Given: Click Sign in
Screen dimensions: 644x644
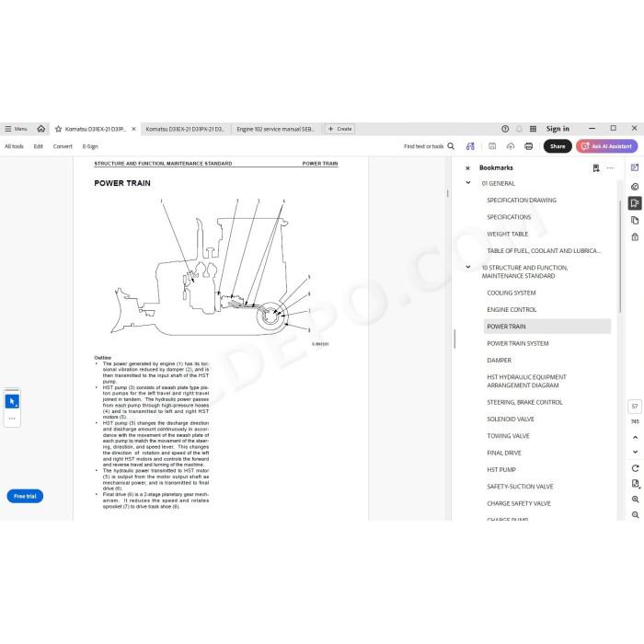Looking at the screenshot, I should click(x=558, y=129).
